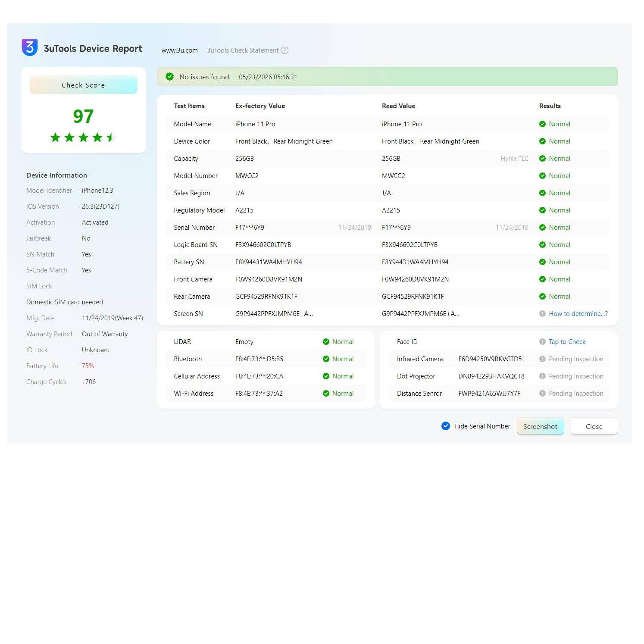The image size is (644, 644).
Task: Click the grey info icon in Face ID row
Action: 542,342
